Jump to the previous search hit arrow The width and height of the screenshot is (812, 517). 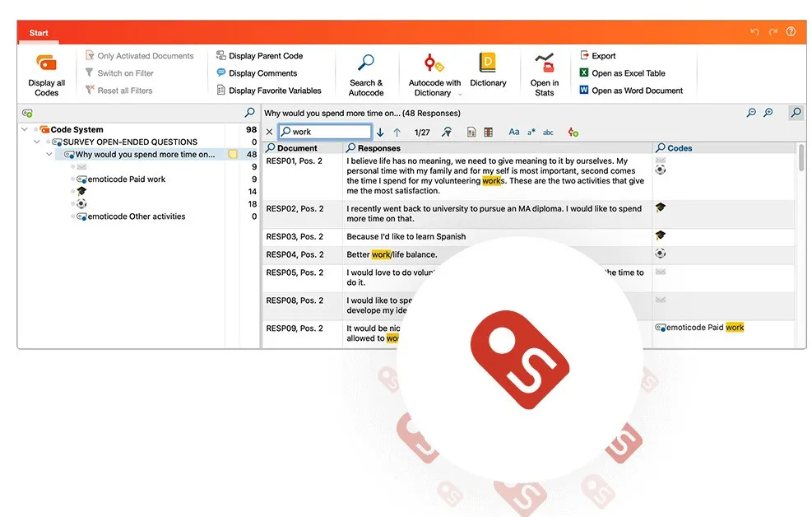[397, 133]
